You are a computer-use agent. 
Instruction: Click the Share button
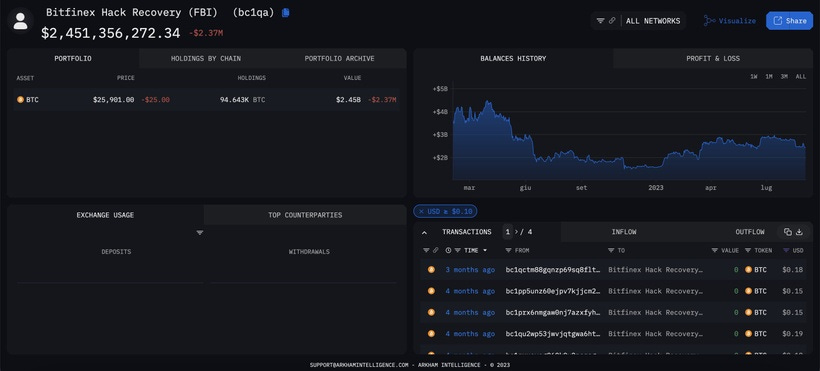(x=790, y=21)
